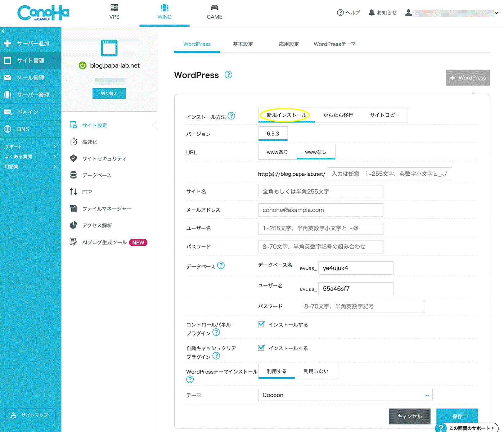504x432 pixels.
Task: Click the 保存 save button
Action: click(x=457, y=416)
